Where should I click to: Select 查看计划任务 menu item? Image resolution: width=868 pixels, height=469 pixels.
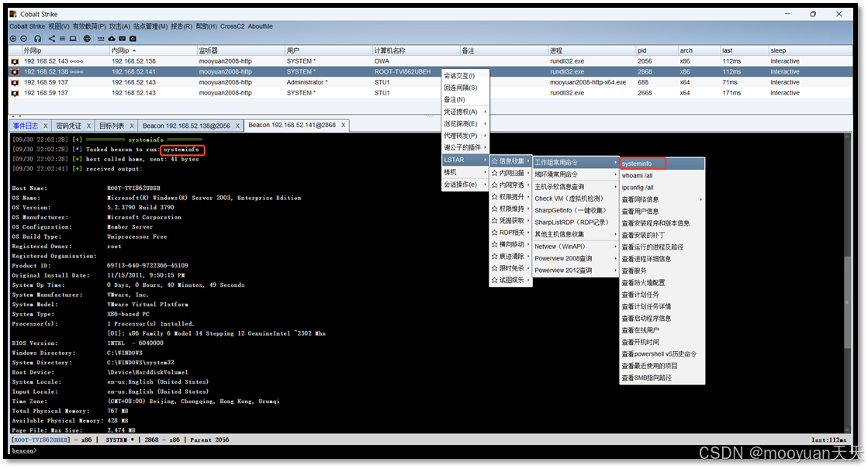(x=662, y=295)
